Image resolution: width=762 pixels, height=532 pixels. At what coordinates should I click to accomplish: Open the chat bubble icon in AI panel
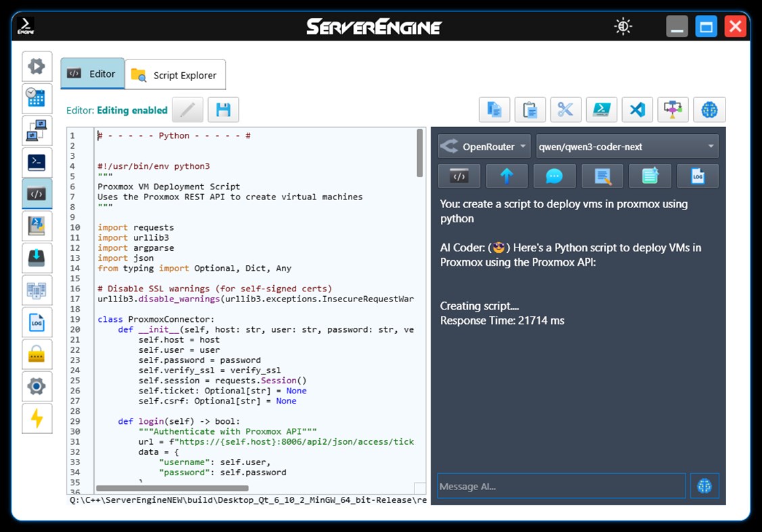click(554, 176)
